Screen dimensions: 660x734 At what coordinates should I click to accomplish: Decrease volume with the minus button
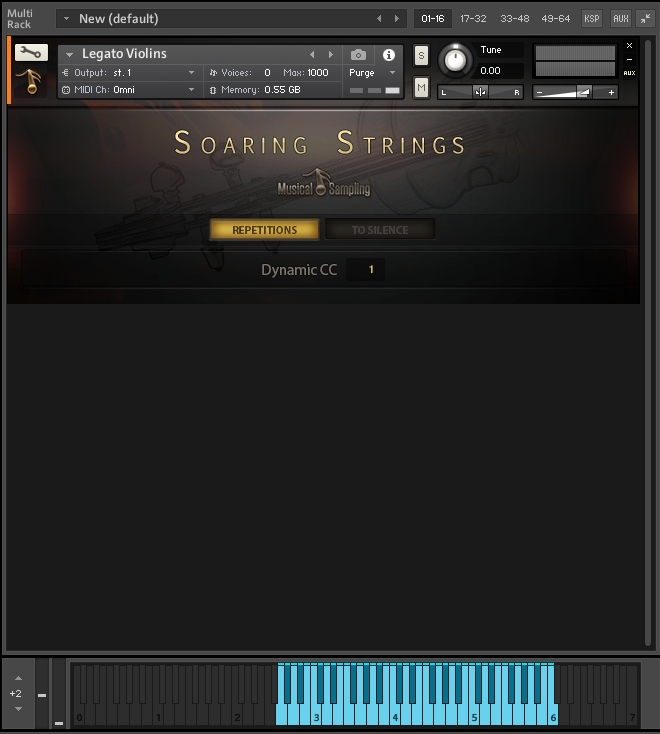539,93
